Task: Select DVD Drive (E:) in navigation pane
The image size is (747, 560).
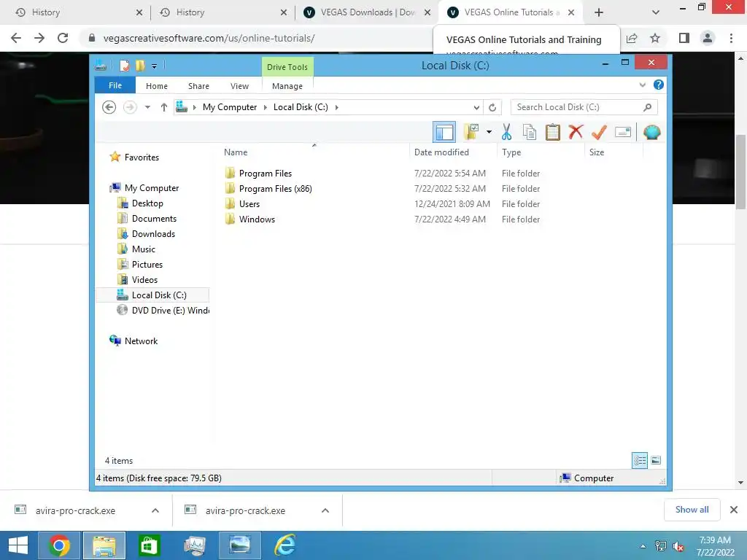Action: (170, 310)
